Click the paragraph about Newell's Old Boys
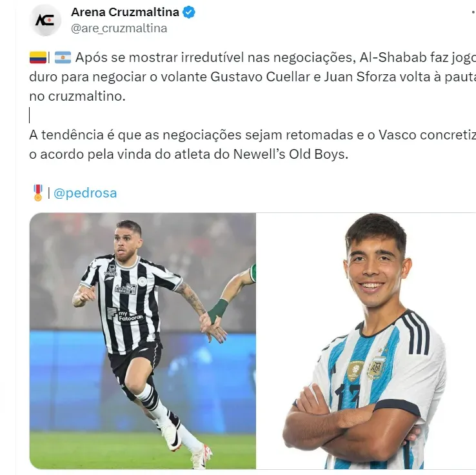This screenshot has width=476, height=475. coord(253,145)
